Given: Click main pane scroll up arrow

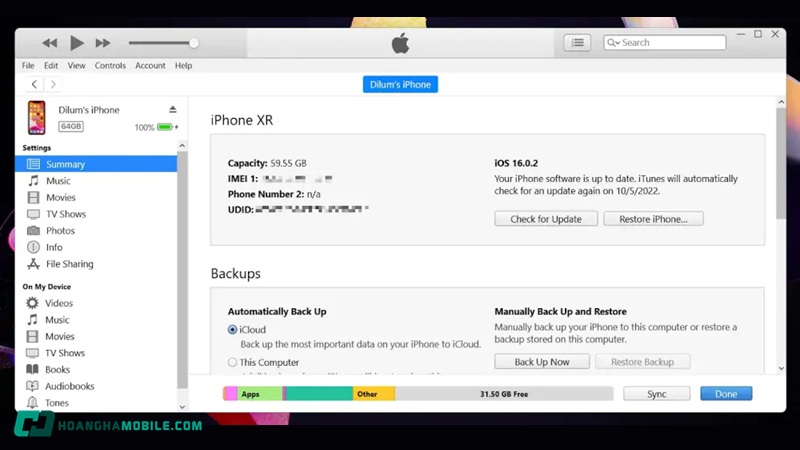Looking at the screenshot, I should (x=781, y=103).
